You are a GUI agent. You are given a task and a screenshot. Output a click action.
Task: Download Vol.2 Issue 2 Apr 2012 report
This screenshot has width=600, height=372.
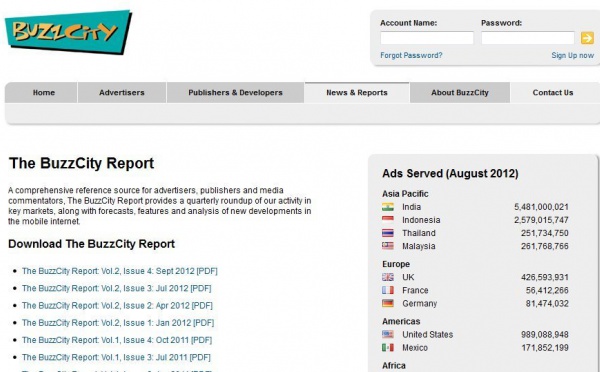(x=117, y=306)
